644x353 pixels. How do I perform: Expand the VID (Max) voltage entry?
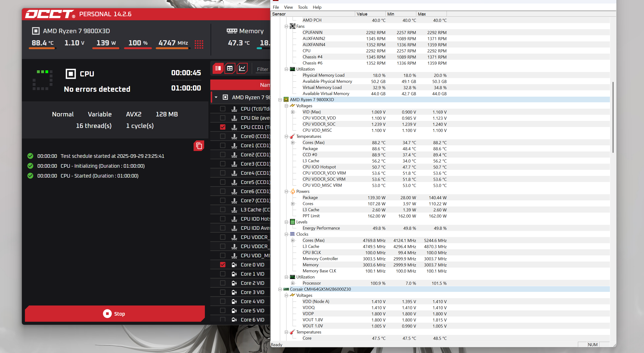(293, 112)
